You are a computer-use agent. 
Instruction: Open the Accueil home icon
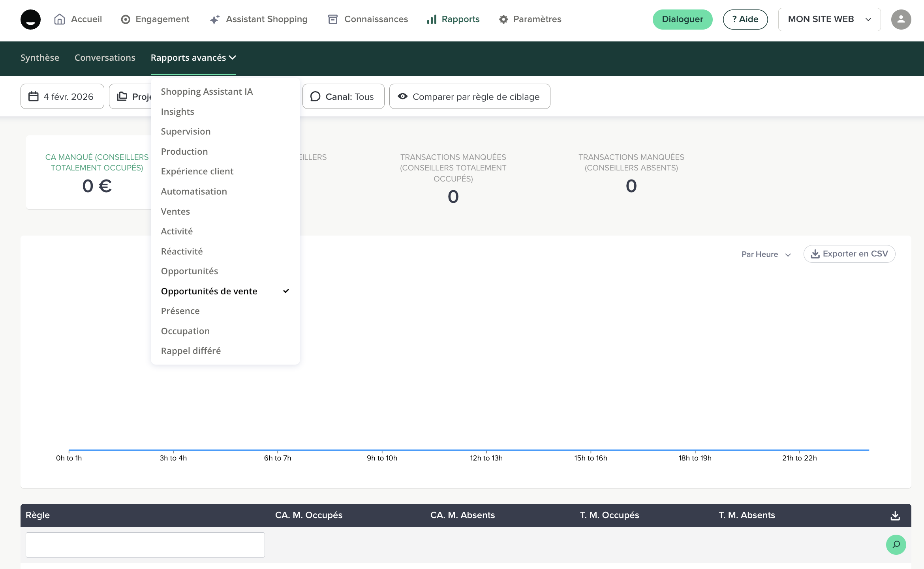[60, 19]
